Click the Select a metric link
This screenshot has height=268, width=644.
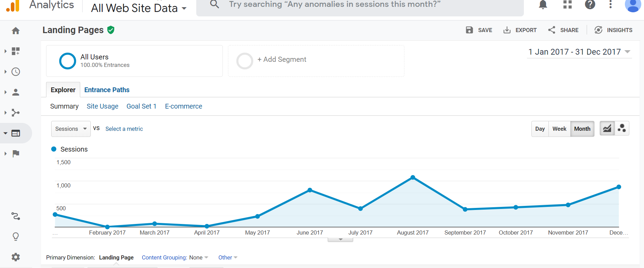[124, 129]
